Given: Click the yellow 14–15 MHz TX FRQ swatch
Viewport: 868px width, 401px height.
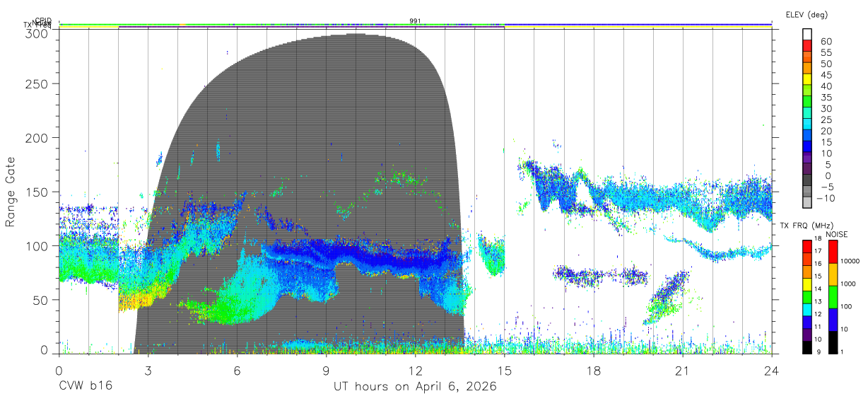Looking at the screenshot, I should (x=807, y=284).
